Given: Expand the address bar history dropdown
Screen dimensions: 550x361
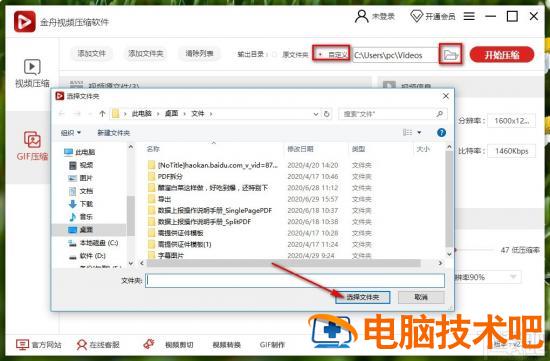Looking at the screenshot, I should click(x=315, y=114).
